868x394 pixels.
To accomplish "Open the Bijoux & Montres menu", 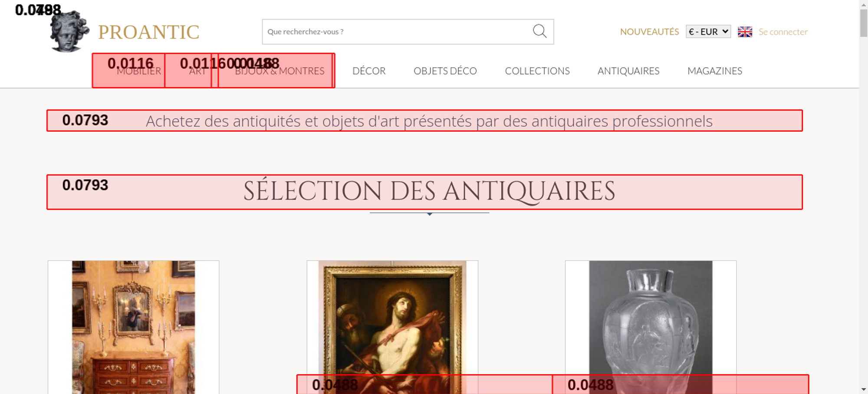I will (279, 71).
